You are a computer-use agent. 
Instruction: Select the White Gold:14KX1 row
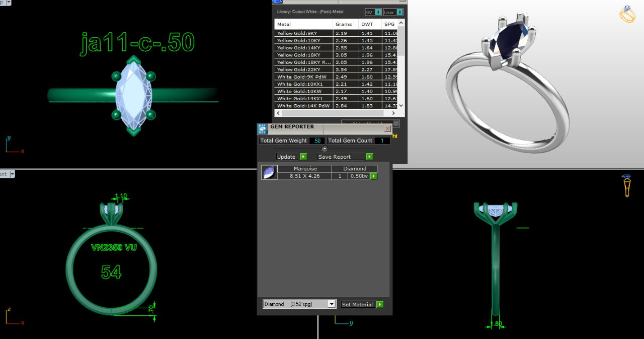tap(336, 99)
